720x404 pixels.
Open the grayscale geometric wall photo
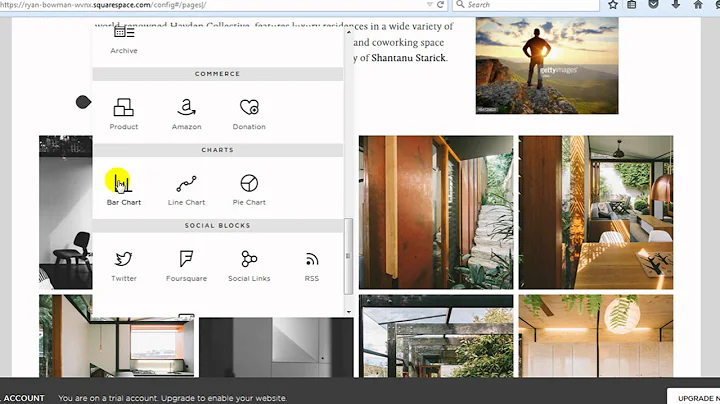tap(276, 347)
